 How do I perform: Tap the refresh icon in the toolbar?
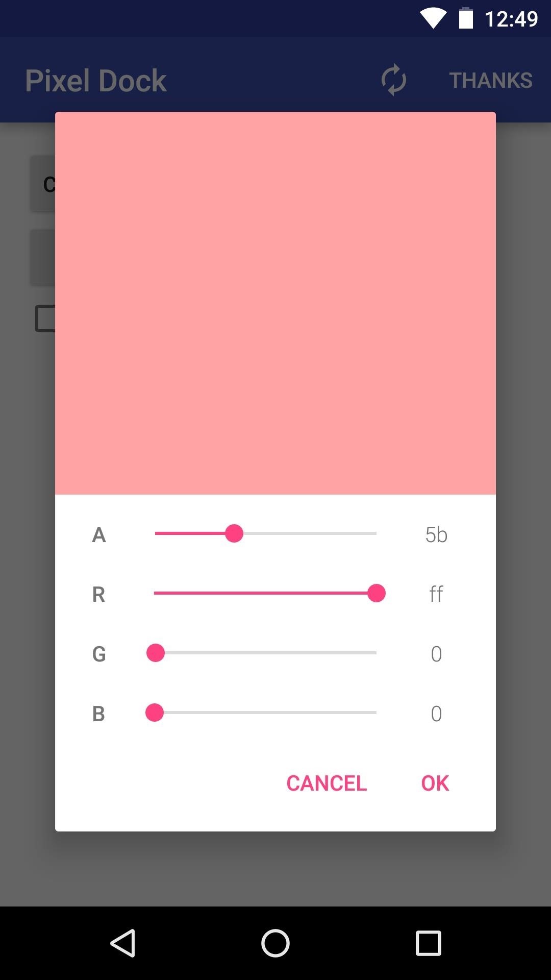click(x=394, y=80)
